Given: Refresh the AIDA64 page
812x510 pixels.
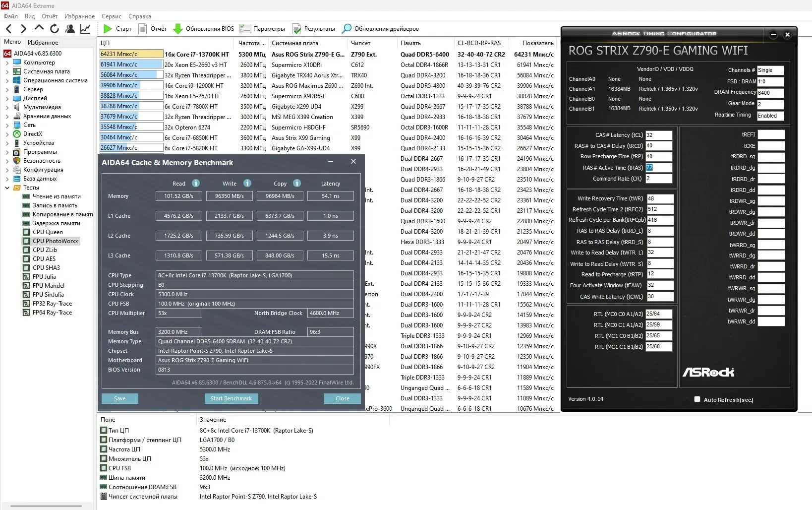Looking at the screenshot, I should [55, 29].
